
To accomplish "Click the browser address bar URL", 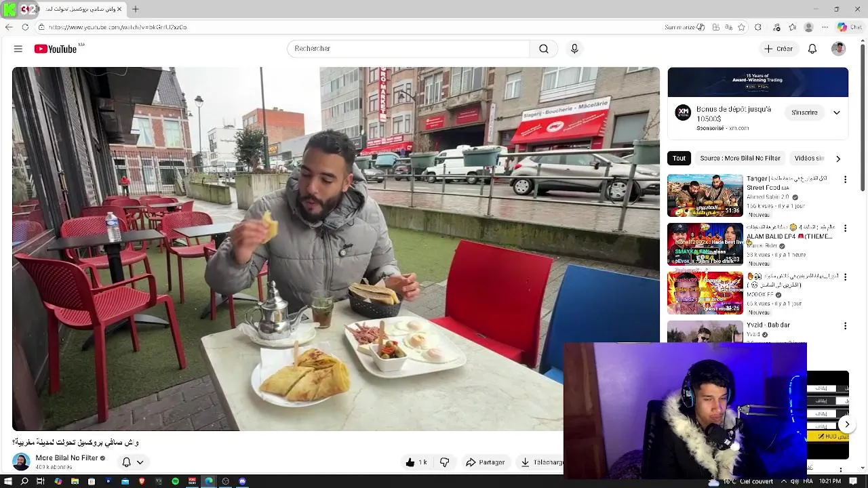I will click(117, 27).
